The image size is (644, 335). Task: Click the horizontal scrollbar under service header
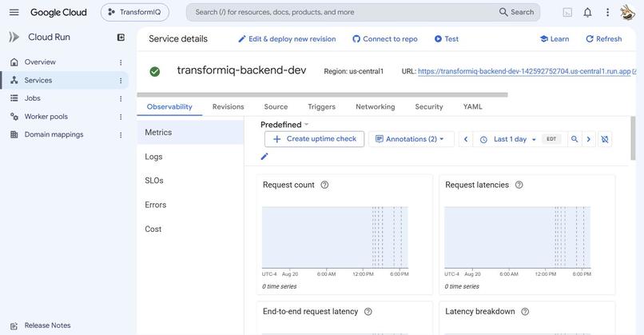point(323,94)
